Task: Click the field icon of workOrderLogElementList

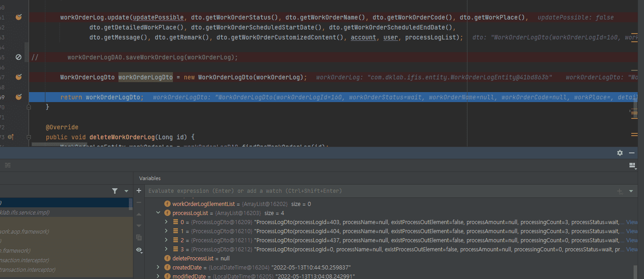Action: (x=167, y=204)
